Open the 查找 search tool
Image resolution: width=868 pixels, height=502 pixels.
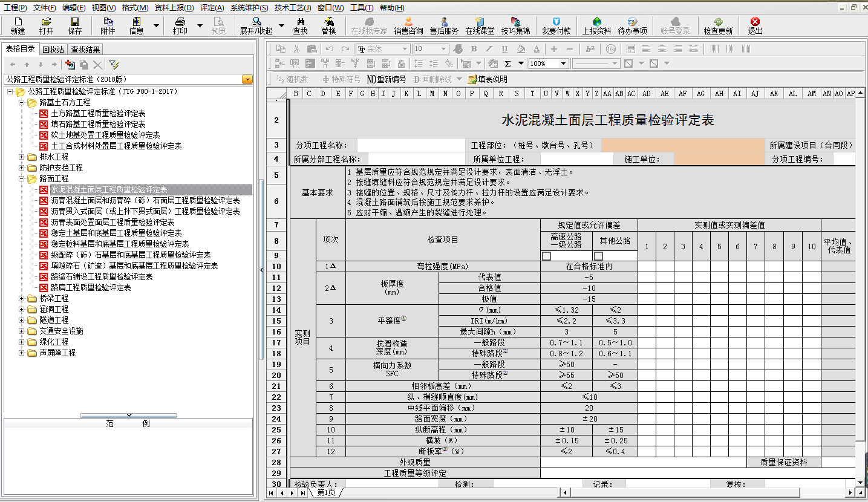(x=300, y=26)
